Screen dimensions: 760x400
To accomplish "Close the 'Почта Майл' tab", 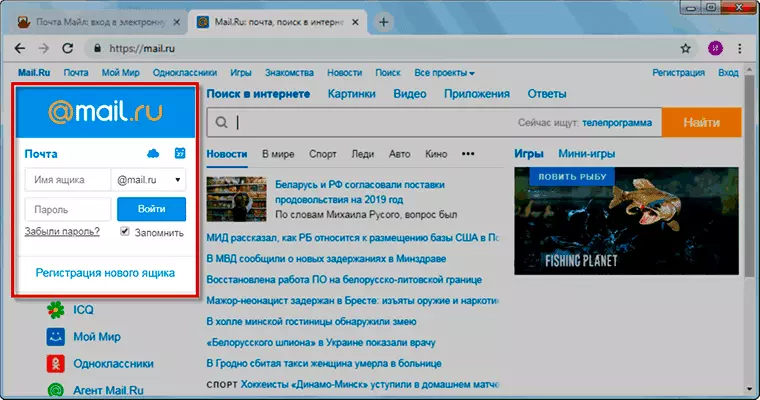I will pyautogui.click(x=176, y=22).
